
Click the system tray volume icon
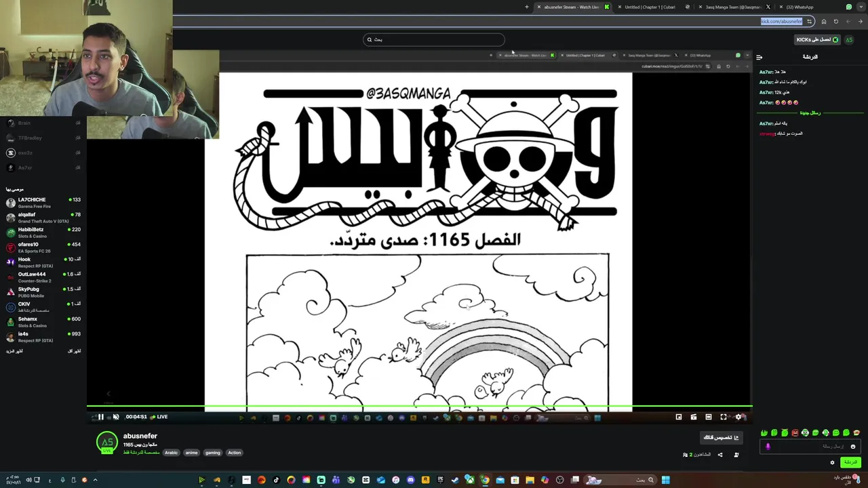click(28, 480)
